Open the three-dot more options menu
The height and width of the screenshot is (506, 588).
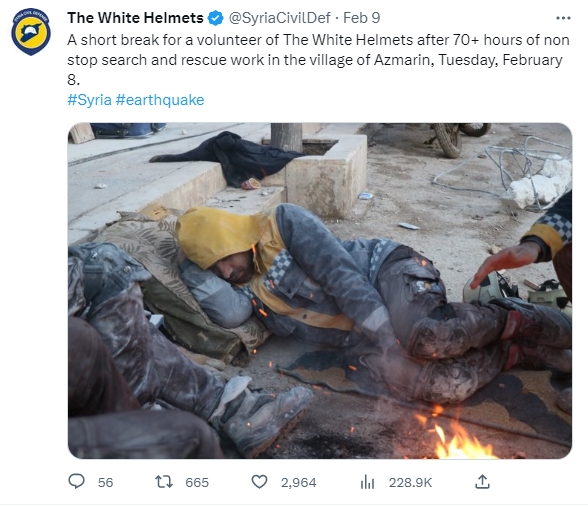pyautogui.click(x=563, y=18)
